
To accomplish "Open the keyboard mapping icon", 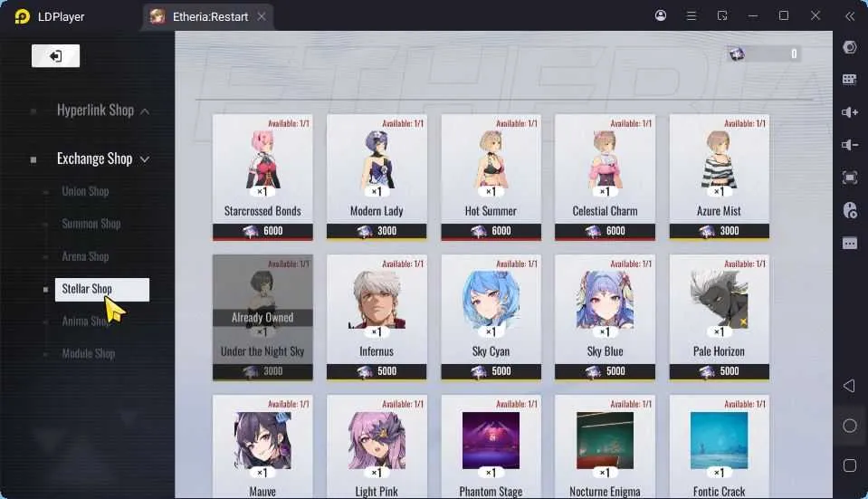I will (850, 80).
